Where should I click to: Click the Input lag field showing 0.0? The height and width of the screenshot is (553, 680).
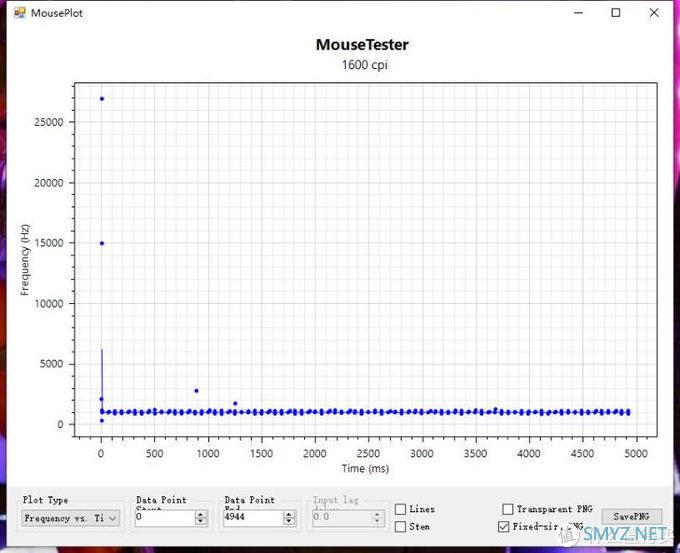(342, 517)
